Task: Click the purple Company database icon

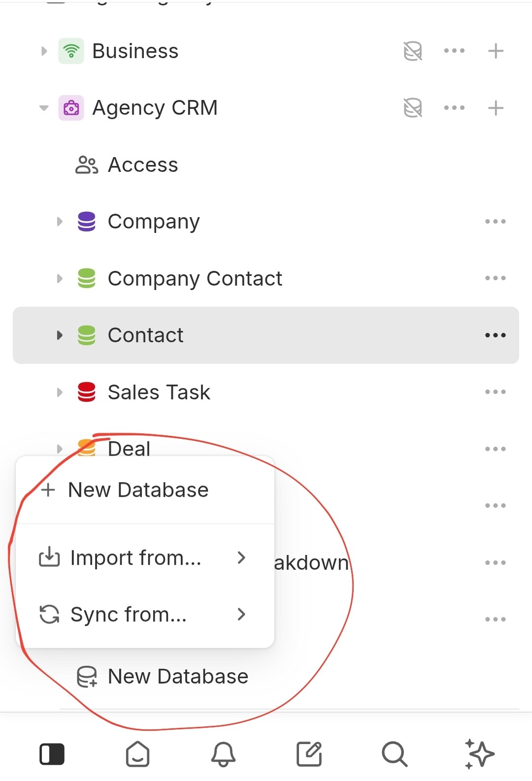Action: 87,222
